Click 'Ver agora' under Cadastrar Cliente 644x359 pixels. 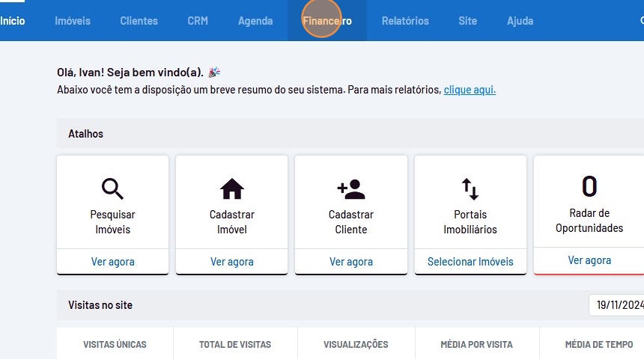click(x=350, y=262)
